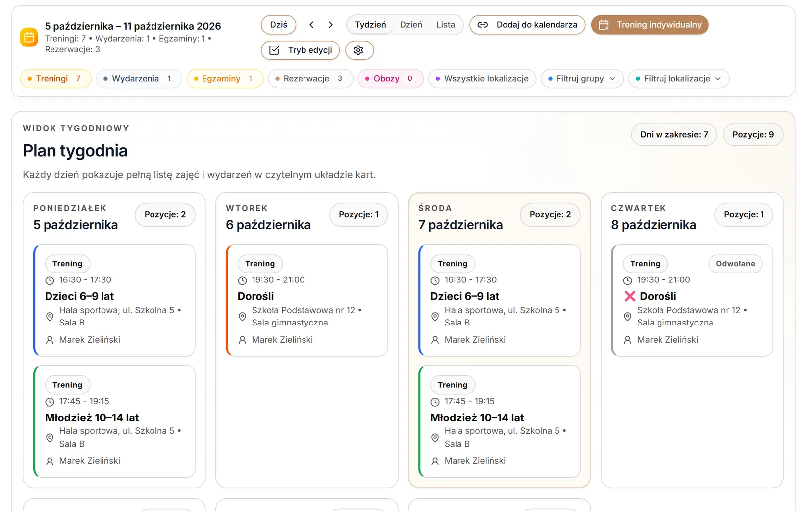Screen dimensions: 812x511
Task: Click Monday Dzieci 6–9 lat title
Action: pos(79,296)
